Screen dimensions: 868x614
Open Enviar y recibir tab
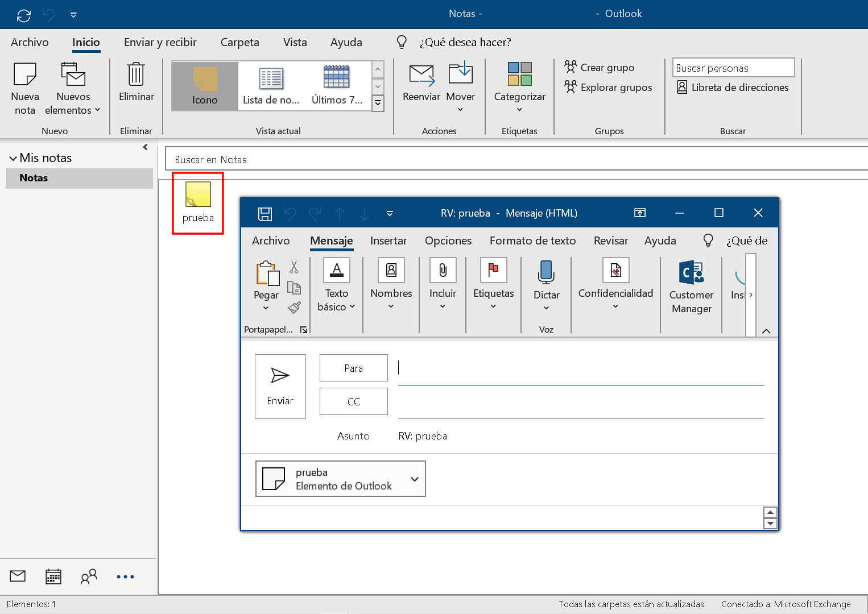[160, 43]
